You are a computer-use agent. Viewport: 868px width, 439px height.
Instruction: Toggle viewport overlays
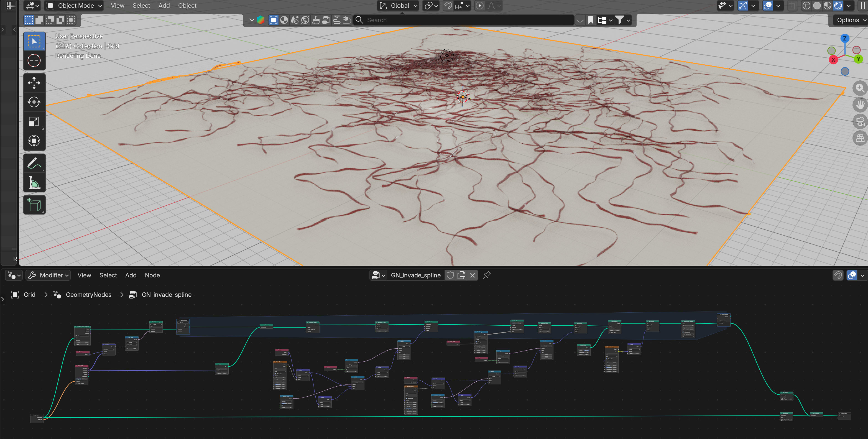coord(768,6)
